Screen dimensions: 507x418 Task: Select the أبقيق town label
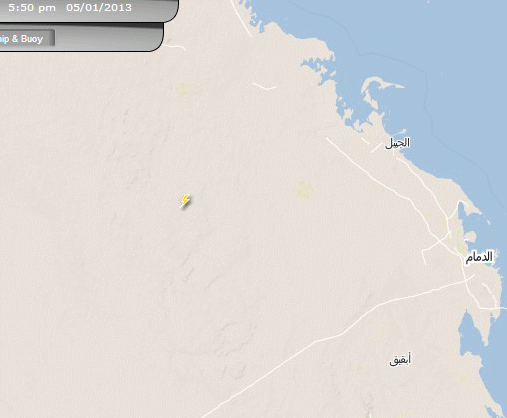(400, 360)
